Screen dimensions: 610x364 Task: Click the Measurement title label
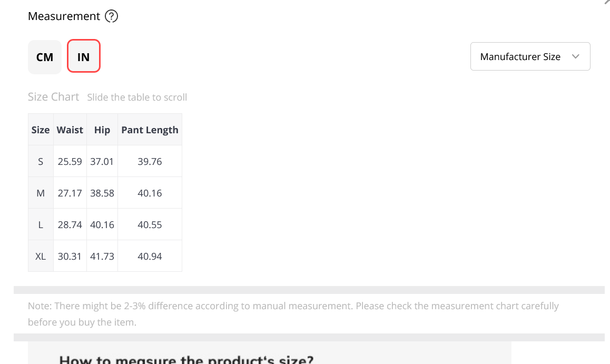64,16
